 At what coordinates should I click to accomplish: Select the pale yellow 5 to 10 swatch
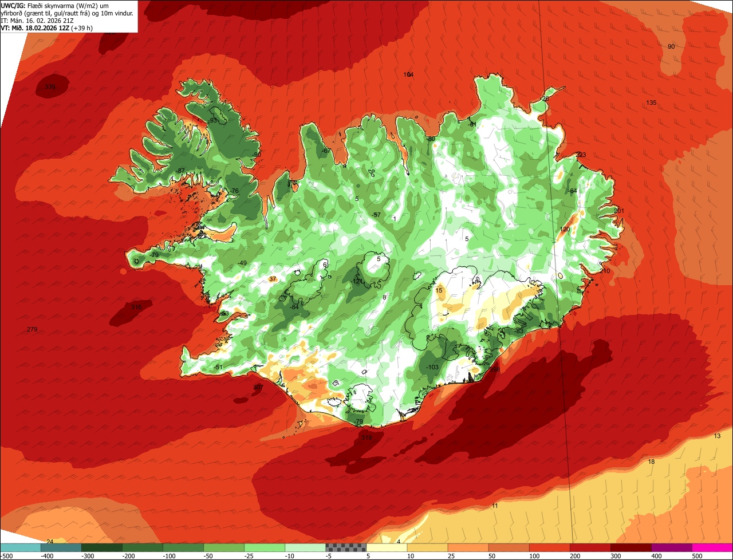click(x=387, y=547)
